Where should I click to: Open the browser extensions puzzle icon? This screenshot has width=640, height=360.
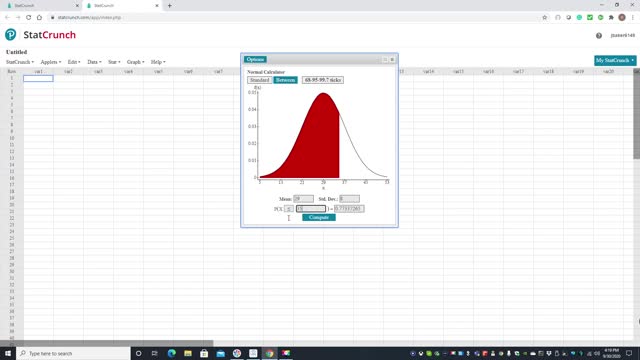coord(611,18)
